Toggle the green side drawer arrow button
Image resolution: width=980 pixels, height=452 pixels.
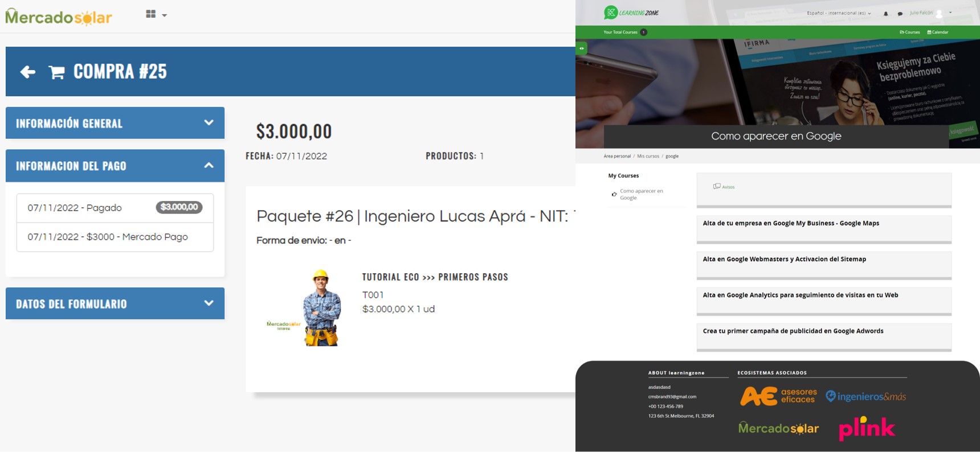(581, 48)
